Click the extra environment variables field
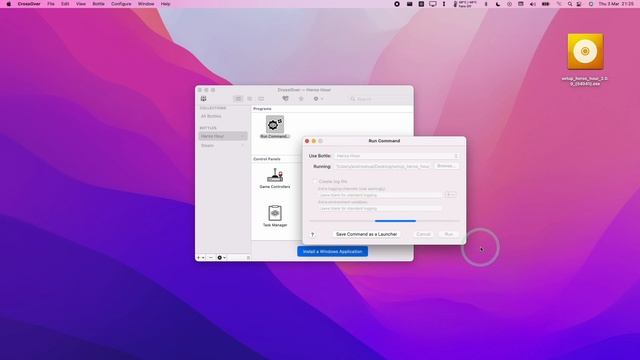The height and width of the screenshot is (360, 640). click(x=380, y=209)
